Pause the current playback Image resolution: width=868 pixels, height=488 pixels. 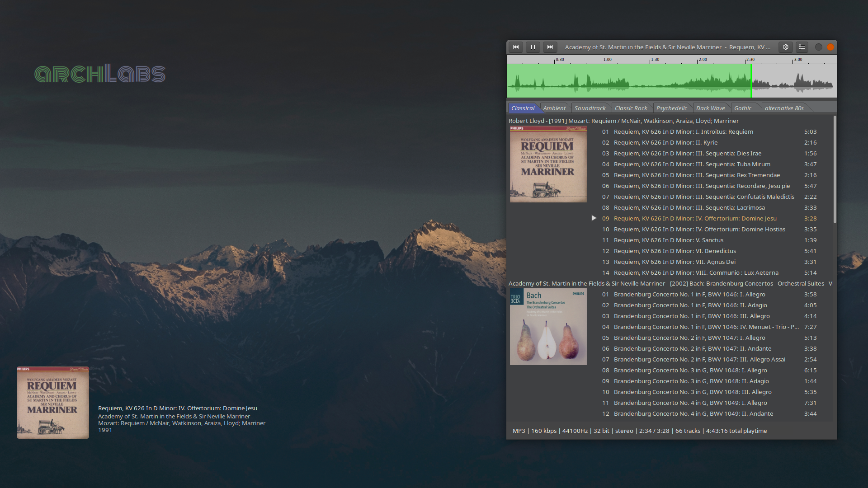coord(533,47)
